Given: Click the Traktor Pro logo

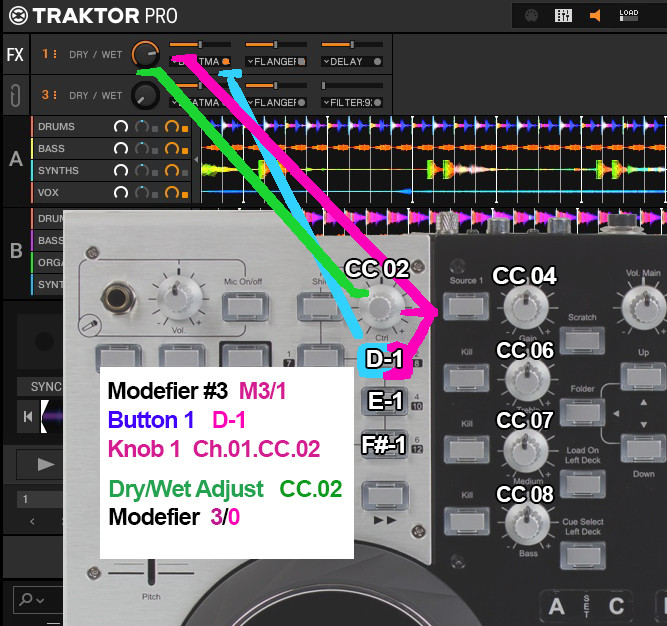Looking at the screenshot, I should coord(93,16).
